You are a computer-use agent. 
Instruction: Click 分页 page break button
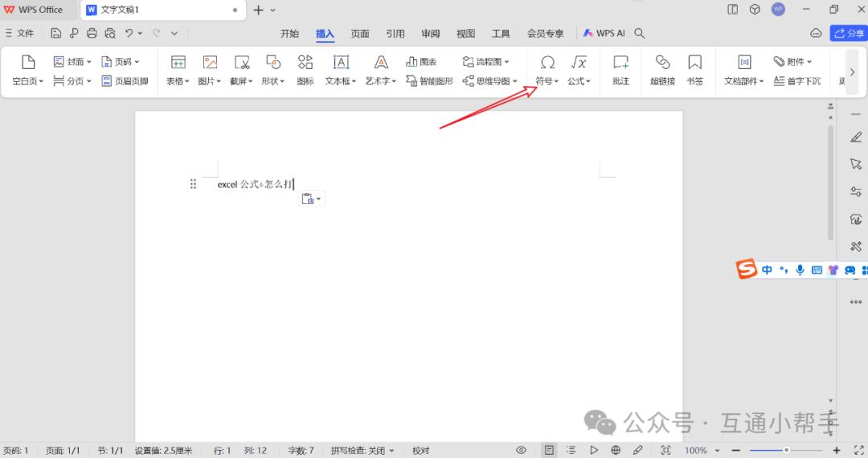tap(72, 81)
